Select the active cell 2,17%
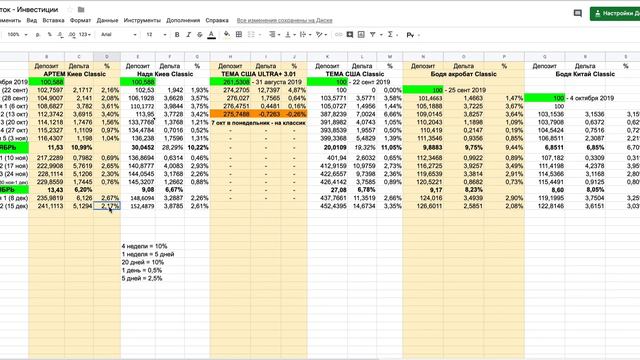This screenshot has height=360, width=640. [107, 206]
